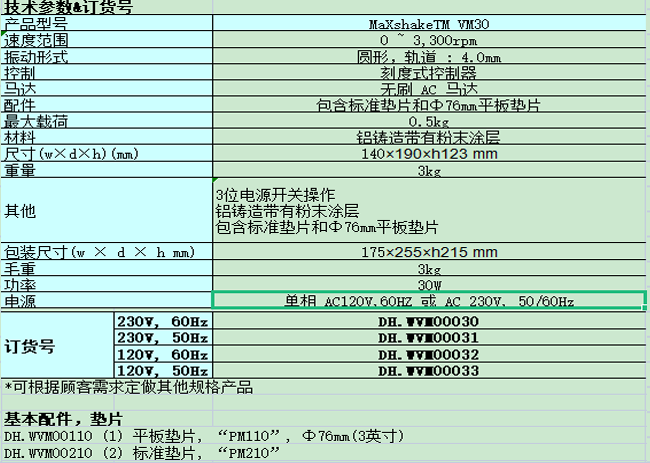Click the 重量 label cell
The image size is (650, 463).
tap(107, 170)
